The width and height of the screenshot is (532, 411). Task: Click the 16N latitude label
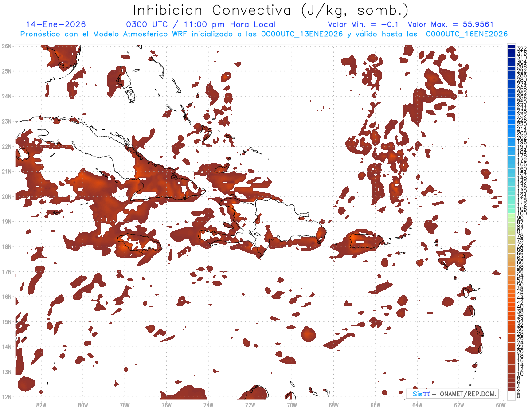tap(7, 296)
